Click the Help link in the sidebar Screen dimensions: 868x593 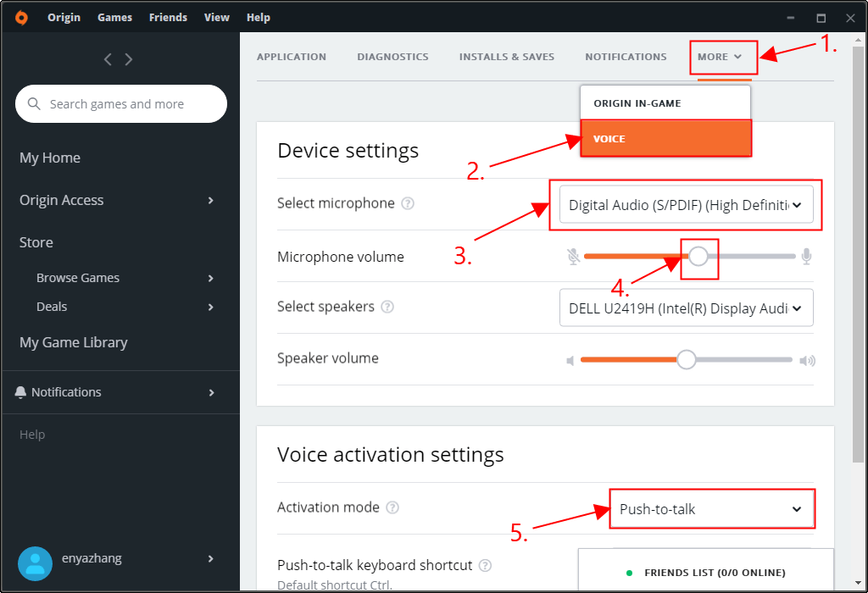pos(32,435)
